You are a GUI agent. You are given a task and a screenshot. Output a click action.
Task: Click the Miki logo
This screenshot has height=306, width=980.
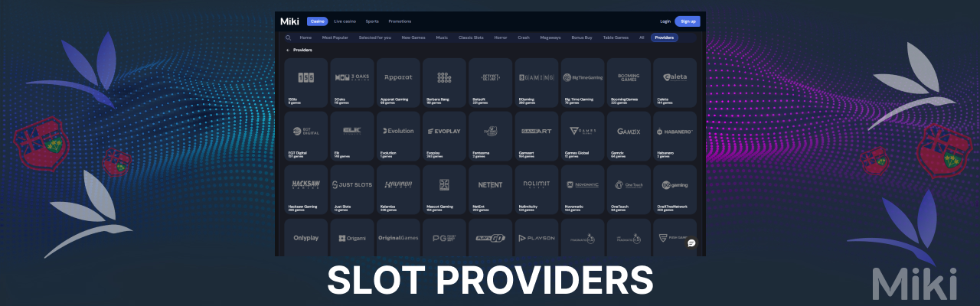290,21
